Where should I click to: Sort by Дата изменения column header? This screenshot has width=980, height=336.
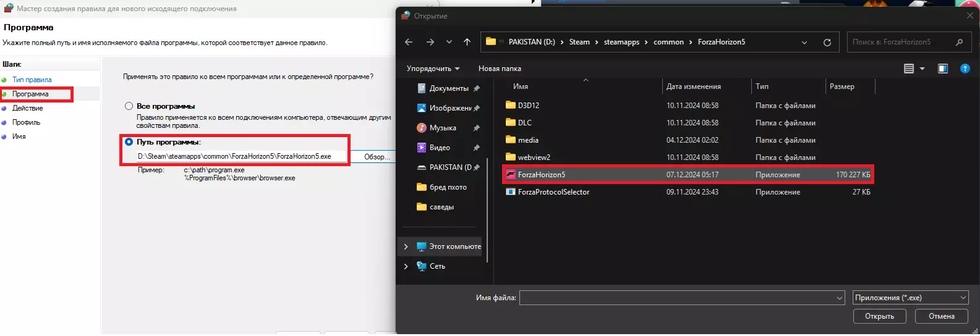[x=694, y=86]
